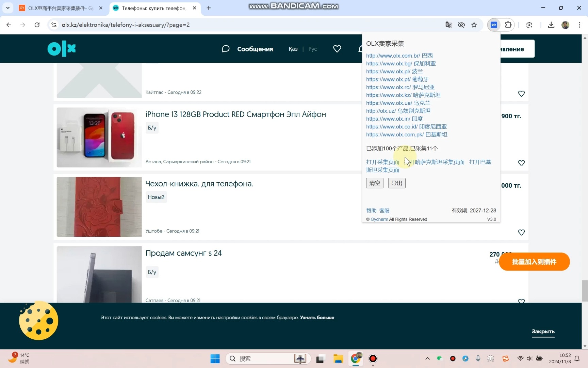Click the 导出 button
Screen dimensions: 588x368
397,183
